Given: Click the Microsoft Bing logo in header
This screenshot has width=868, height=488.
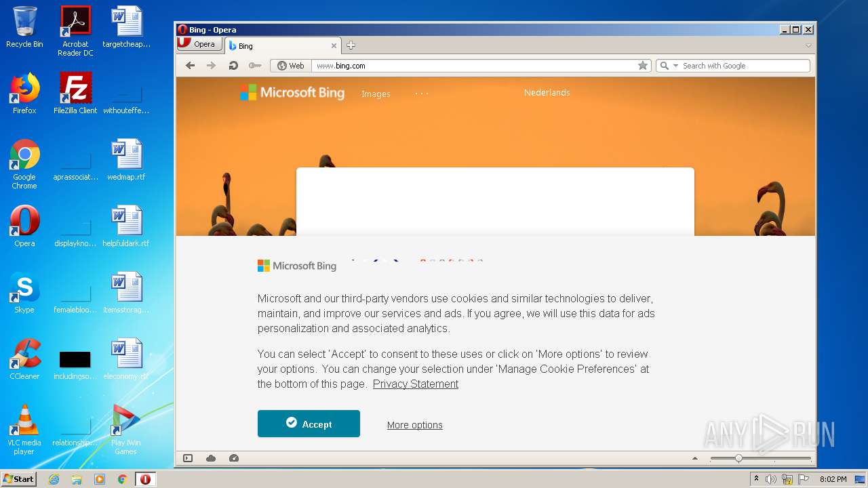Looking at the screenshot, I should (x=292, y=93).
